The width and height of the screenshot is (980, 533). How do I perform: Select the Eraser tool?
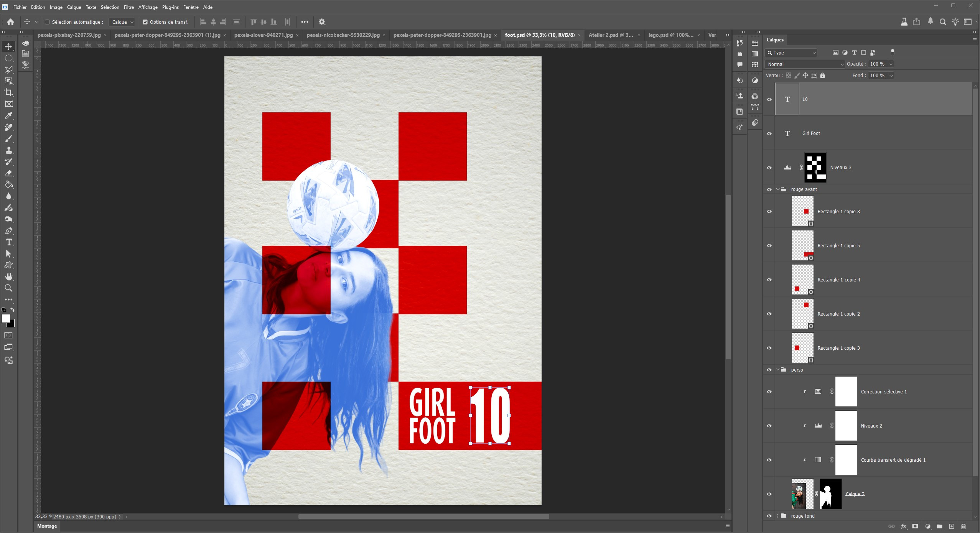point(8,173)
